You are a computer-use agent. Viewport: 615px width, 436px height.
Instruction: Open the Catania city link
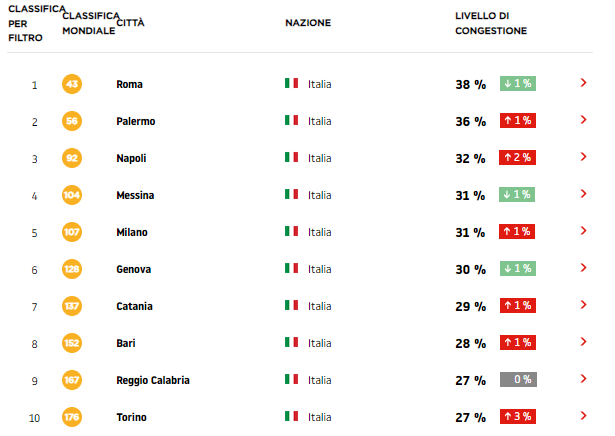[134, 306]
